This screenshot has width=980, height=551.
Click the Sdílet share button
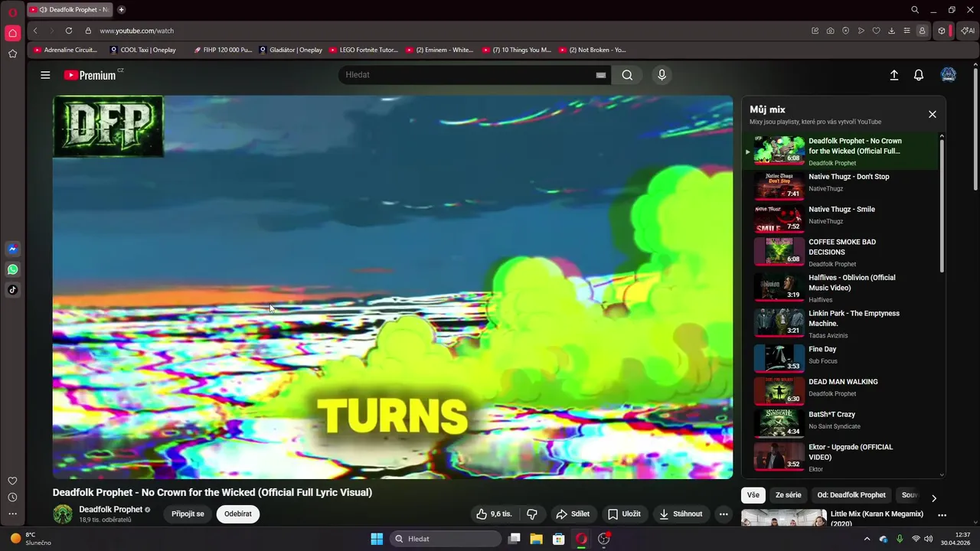click(573, 514)
